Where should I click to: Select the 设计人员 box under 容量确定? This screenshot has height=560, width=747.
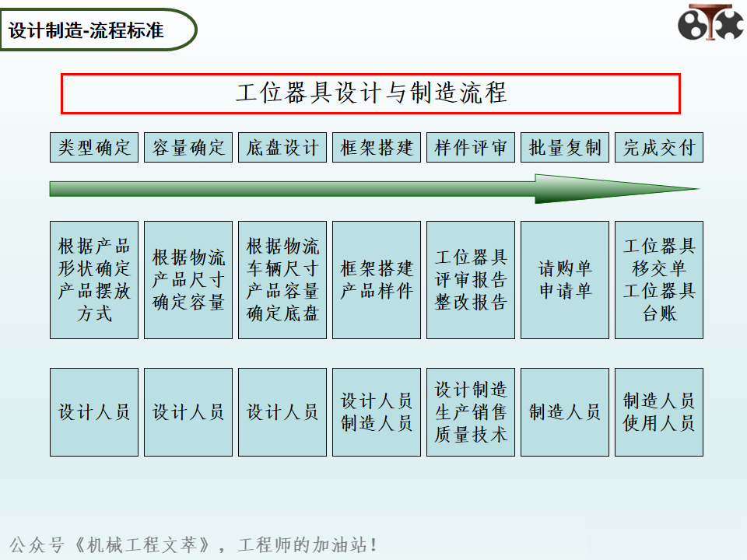[x=188, y=412]
